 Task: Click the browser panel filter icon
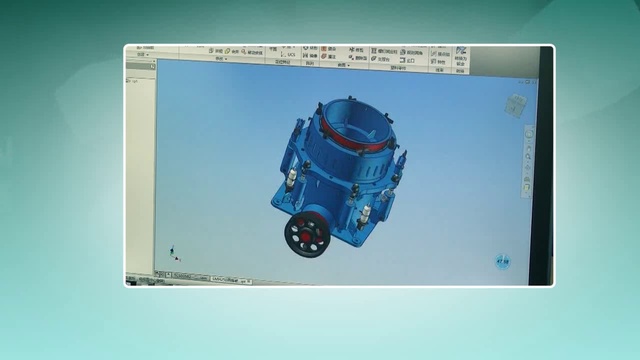coord(152,66)
